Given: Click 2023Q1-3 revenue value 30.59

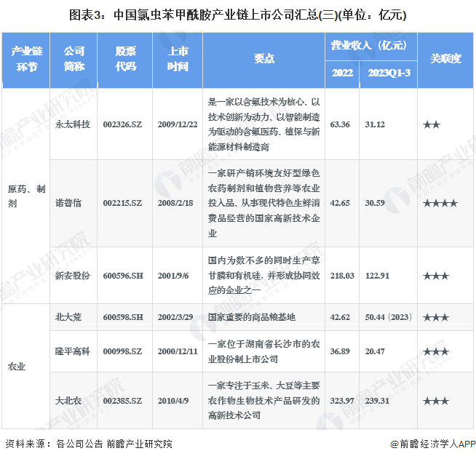Looking at the screenshot, I should (375, 203).
